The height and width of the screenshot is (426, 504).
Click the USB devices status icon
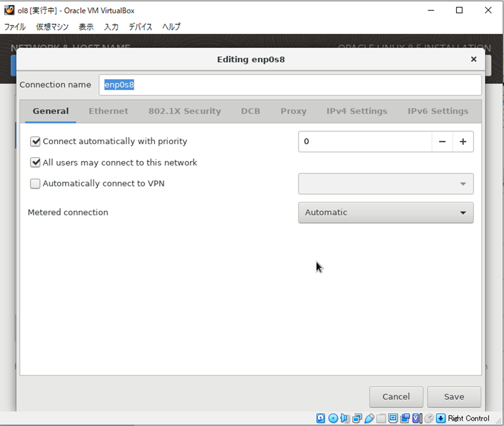[369, 418]
